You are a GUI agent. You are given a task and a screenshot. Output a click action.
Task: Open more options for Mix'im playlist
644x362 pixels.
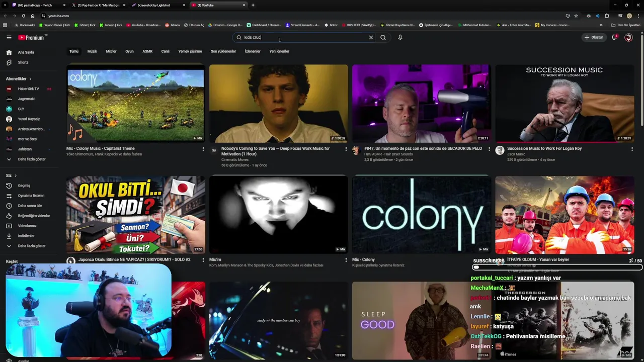coord(346,260)
